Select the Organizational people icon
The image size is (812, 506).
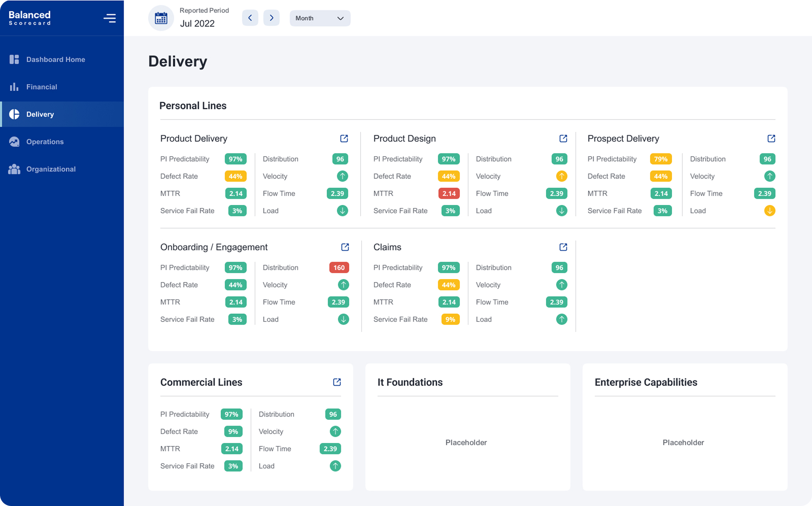14,169
